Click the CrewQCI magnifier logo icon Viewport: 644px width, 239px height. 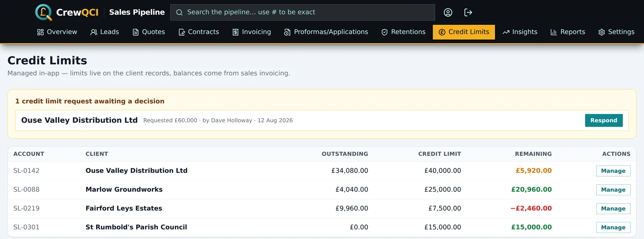click(44, 12)
